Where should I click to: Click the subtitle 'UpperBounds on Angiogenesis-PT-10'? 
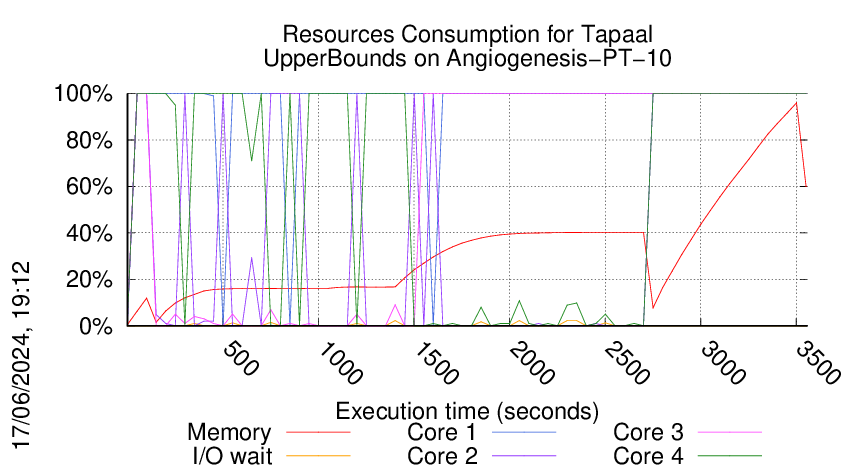[x=467, y=58]
